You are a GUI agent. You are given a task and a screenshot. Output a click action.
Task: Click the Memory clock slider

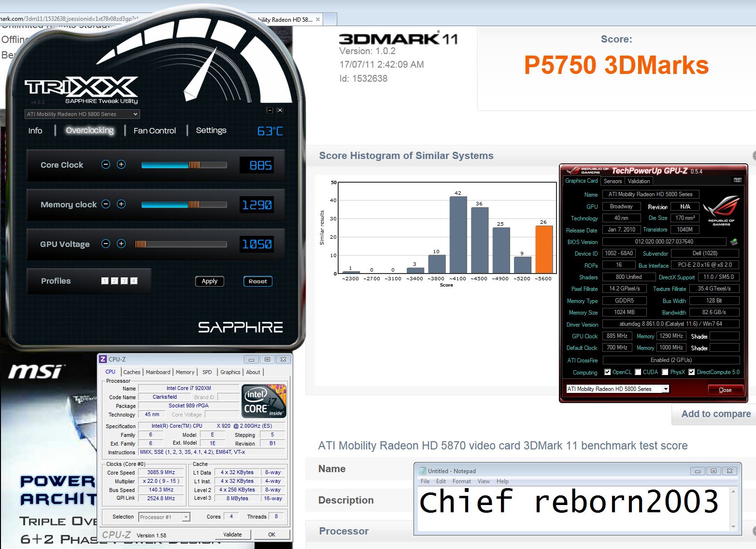[x=184, y=204]
